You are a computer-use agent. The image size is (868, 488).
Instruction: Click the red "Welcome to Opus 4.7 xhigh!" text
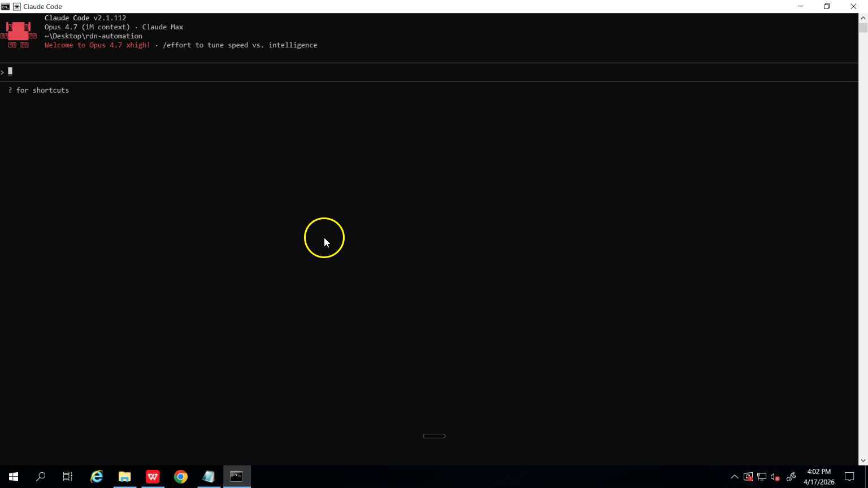coord(97,45)
